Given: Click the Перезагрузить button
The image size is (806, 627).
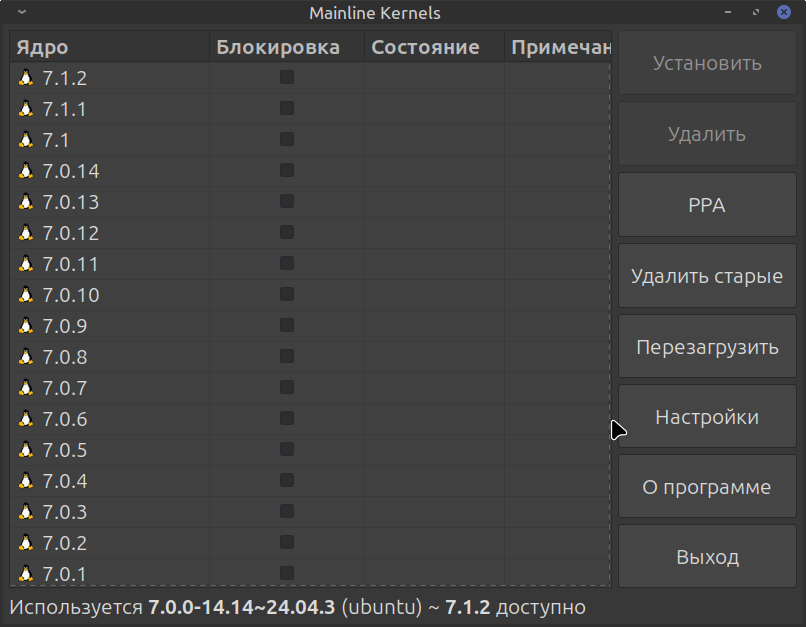Looking at the screenshot, I should [x=707, y=346].
